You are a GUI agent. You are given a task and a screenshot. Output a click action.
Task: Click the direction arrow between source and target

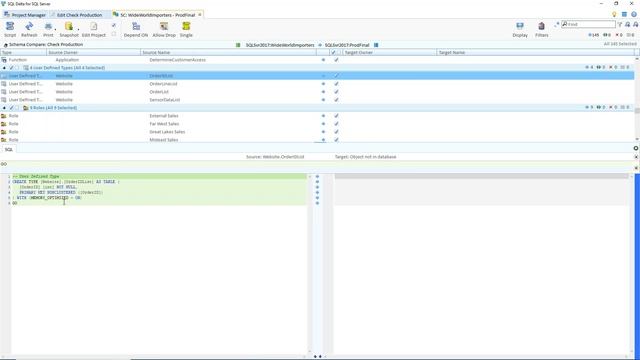point(320,45)
